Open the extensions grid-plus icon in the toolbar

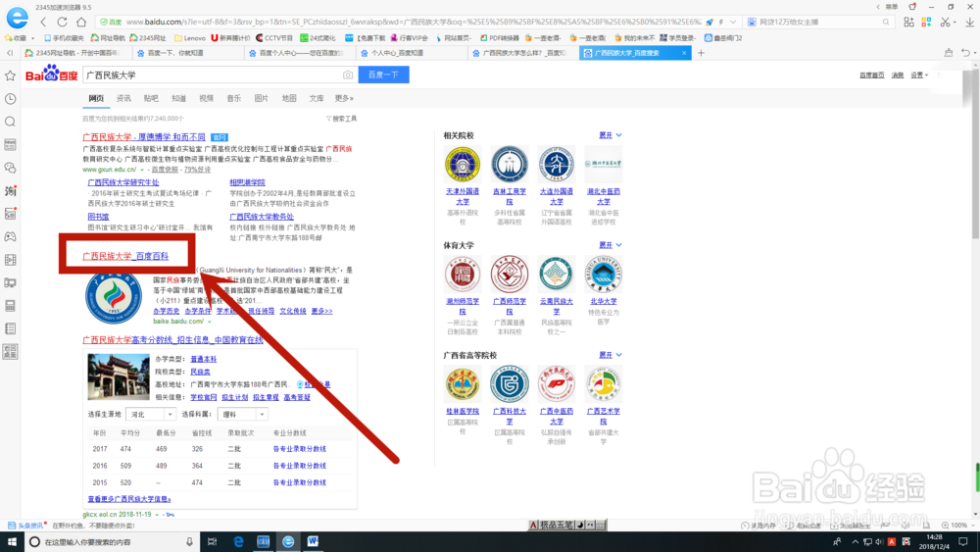point(908,22)
